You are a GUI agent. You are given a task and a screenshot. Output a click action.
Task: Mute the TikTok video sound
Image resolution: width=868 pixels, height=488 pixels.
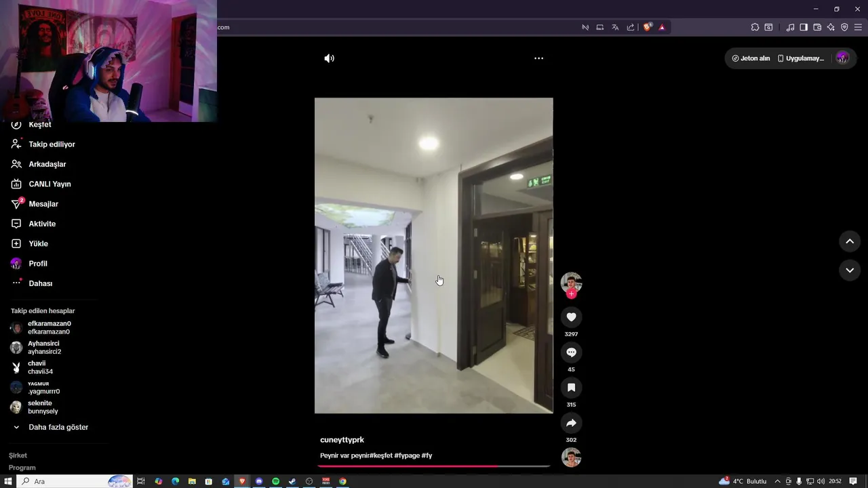(329, 58)
